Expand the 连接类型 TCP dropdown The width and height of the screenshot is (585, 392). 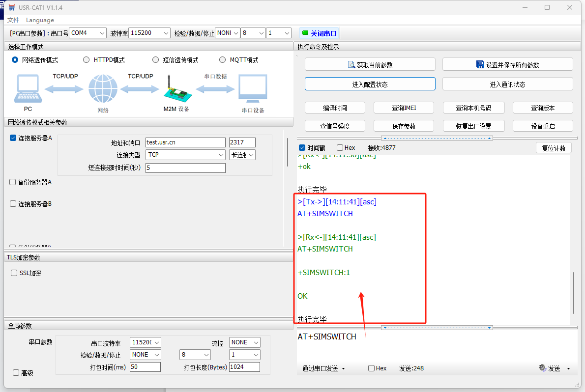(185, 155)
